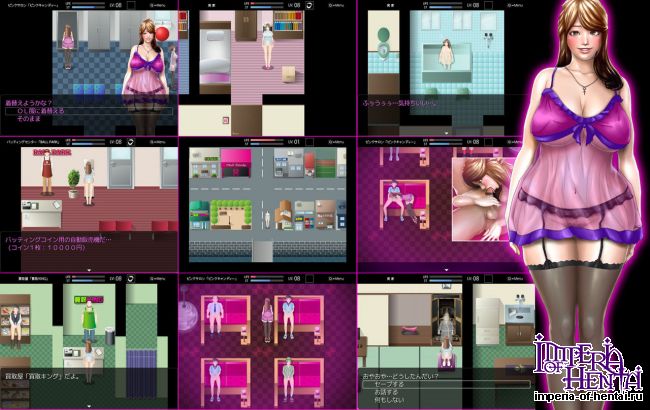Open Menu in the locker room screenshot
650x410 pixels.
click(x=158, y=5)
